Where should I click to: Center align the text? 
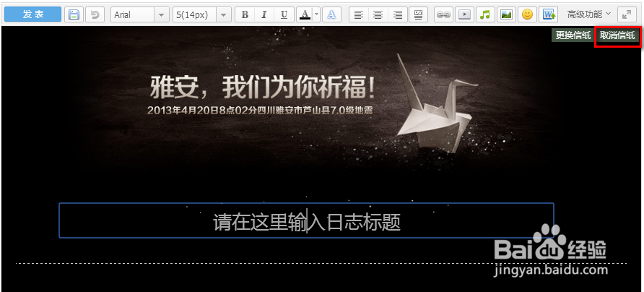tap(378, 14)
